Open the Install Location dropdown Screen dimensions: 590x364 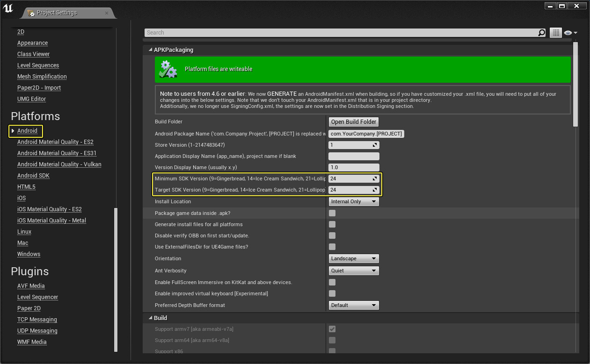click(x=353, y=201)
